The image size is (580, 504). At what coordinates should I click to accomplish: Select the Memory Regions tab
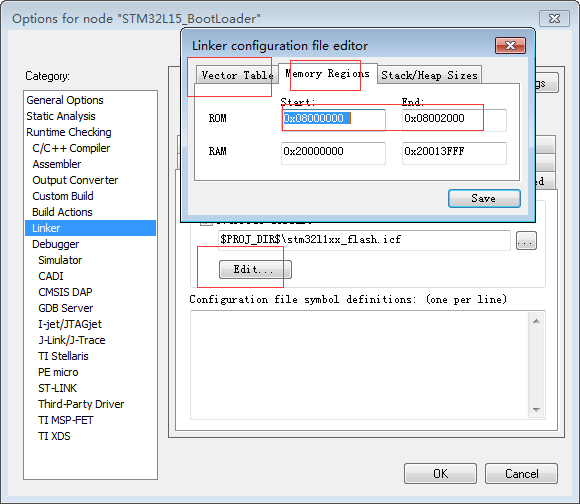(x=327, y=74)
